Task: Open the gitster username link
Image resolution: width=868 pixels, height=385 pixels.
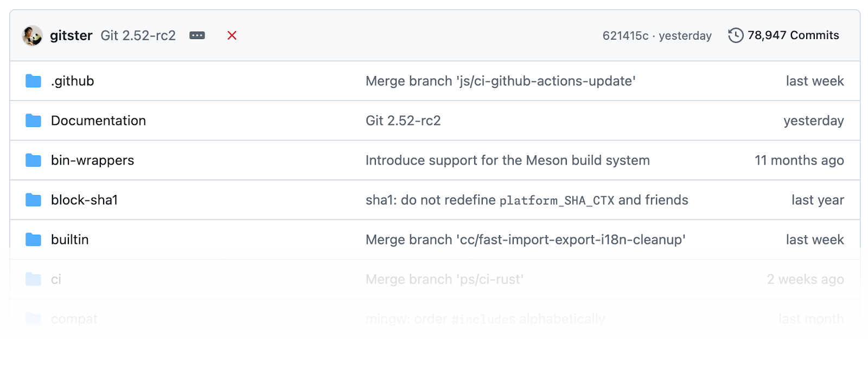Action: coord(71,35)
